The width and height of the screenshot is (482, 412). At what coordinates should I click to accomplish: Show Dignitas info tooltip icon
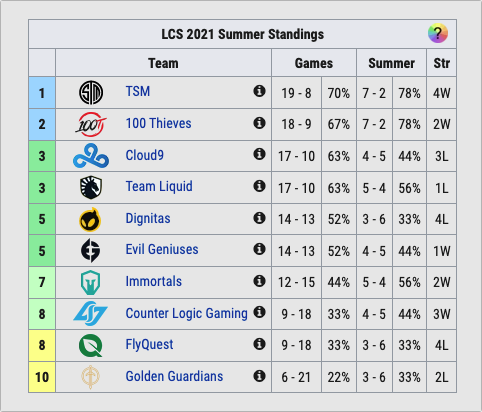(259, 218)
